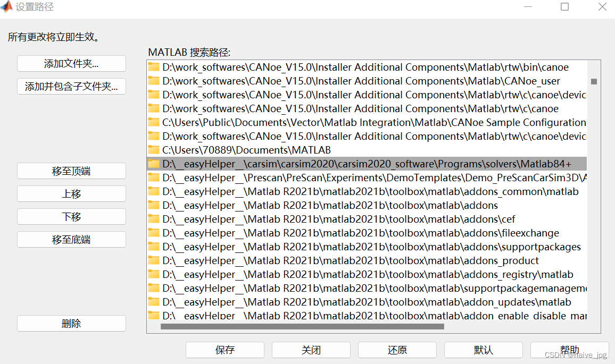Click folder icon of Vector Matlab Integration row
This screenshot has width=615, height=364.
pyautogui.click(x=154, y=122)
